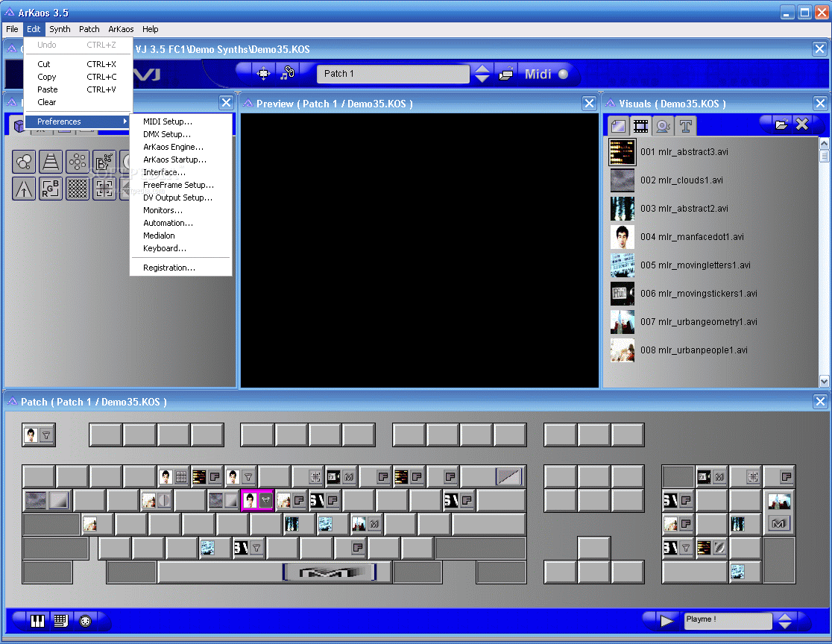
Task: Select the 004 mlr_manfacedot1.avi thumbnail
Action: point(622,237)
